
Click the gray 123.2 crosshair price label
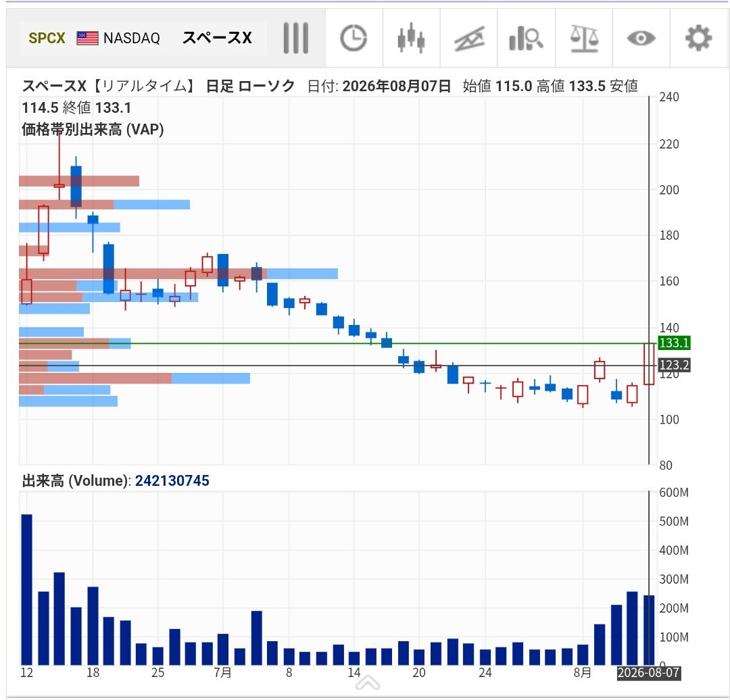click(x=674, y=365)
